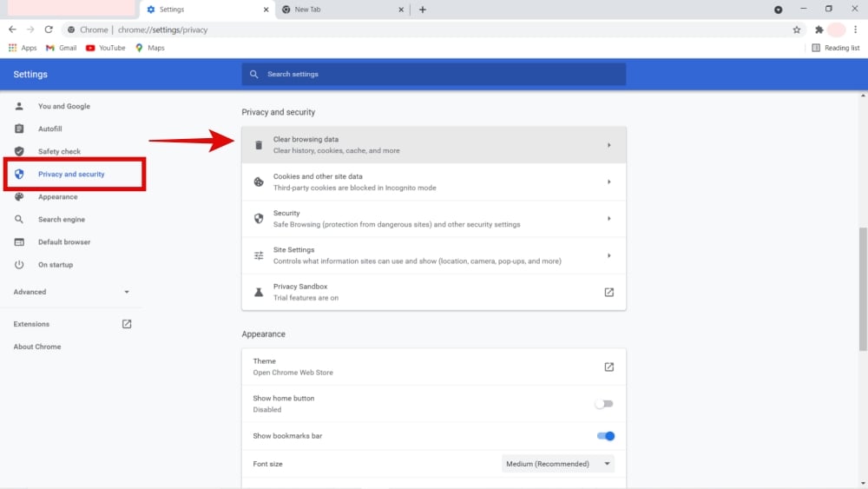Image resolution: width=868 pixels, height=489 pixels.
Task: Reload the current page
Action: click(x=49, y=30)
